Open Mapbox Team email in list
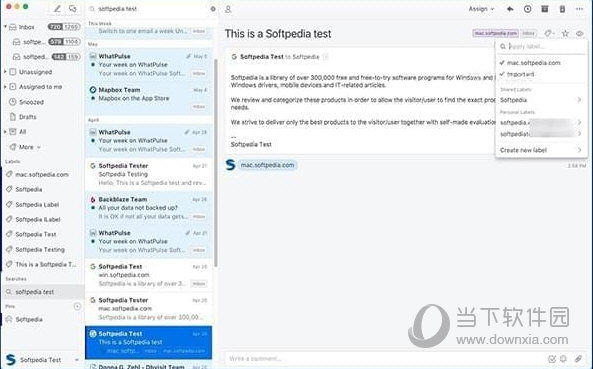The height and width of the screenshot is (369, 593). [x=149, y=99]
